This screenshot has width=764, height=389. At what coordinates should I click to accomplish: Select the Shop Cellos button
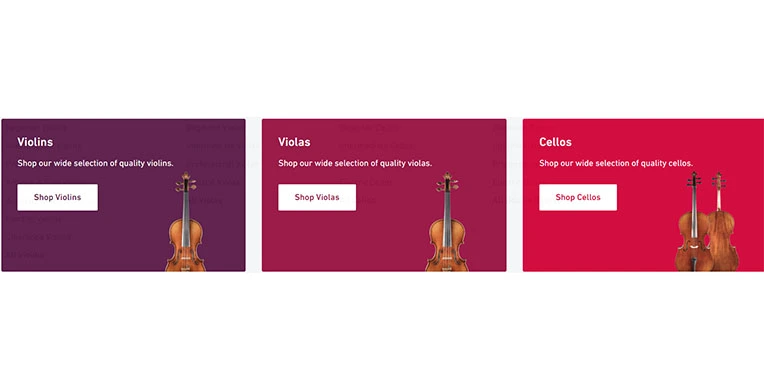pos(578,197)
